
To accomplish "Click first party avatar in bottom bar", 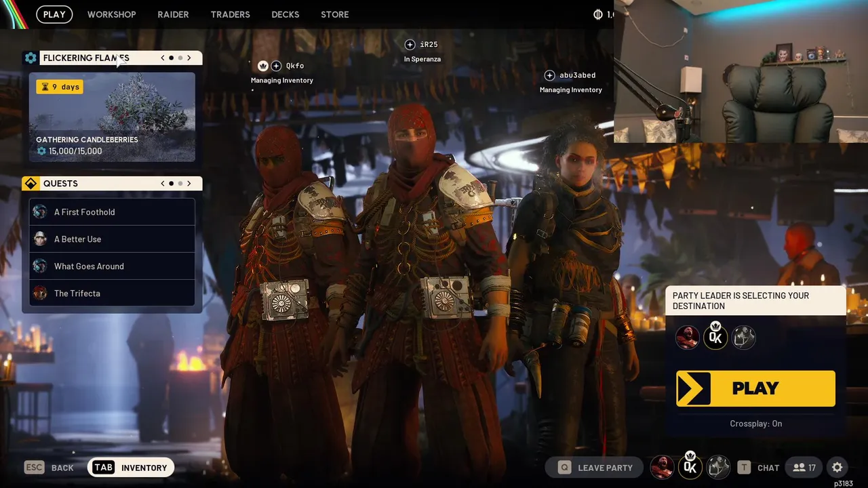I will 663,467.
